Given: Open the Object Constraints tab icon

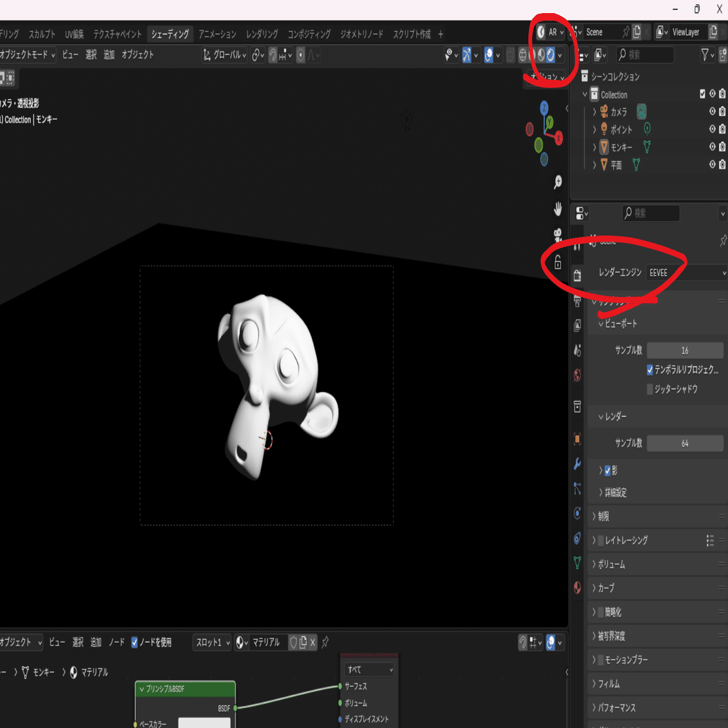Looking at the screenshot, I should [x=578, y=538].
